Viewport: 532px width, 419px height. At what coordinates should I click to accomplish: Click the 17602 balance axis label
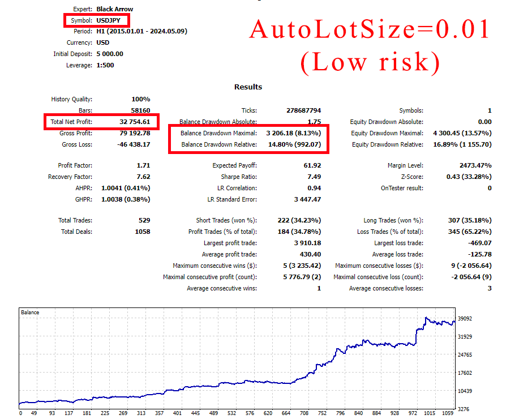point(465,373)
